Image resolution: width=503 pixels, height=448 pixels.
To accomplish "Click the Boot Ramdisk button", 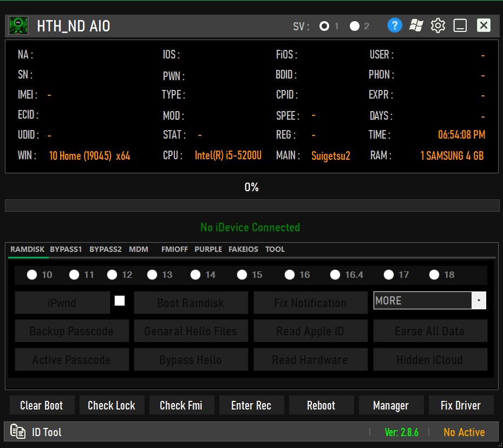I will click(191, 303).
